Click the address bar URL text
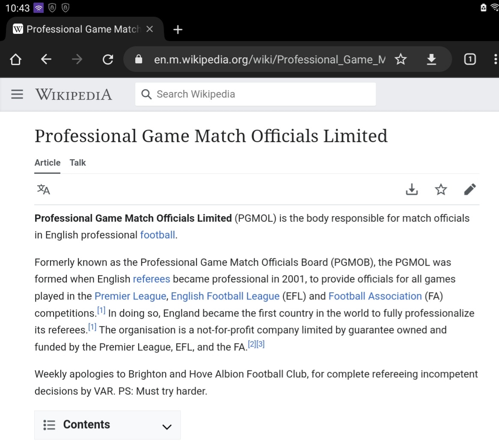The image size is (499, 448). tap(270, 59)
